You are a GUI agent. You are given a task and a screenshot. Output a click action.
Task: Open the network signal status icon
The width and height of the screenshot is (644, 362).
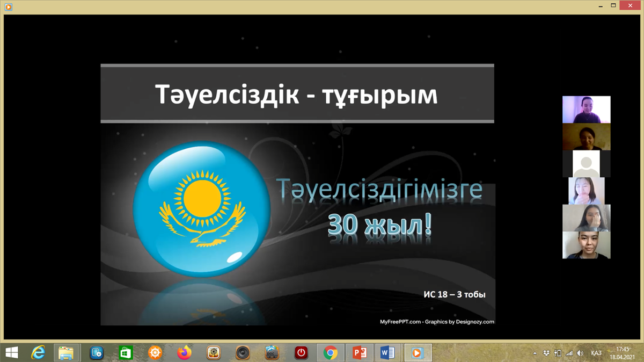tap(569, 353)
